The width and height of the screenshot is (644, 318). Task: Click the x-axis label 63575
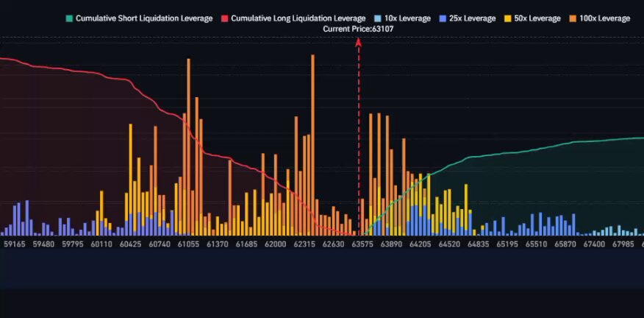pos(362,244)
